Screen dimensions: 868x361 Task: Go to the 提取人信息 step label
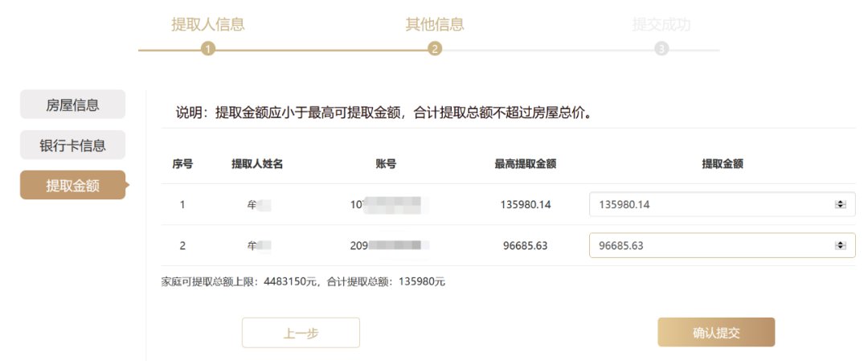click(x=208, y=24)
